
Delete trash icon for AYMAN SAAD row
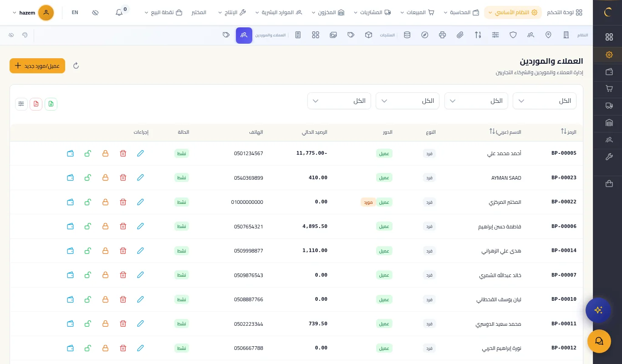pos(123,177)
